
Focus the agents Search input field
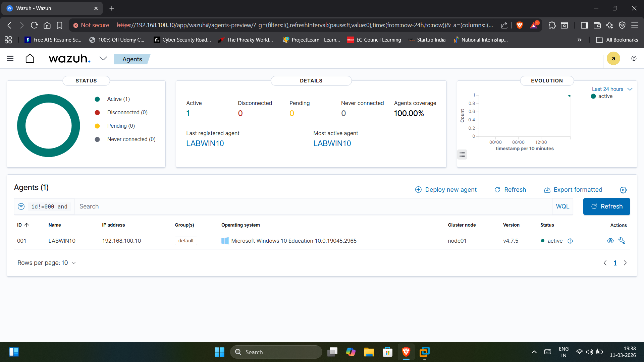pos(313,206)
